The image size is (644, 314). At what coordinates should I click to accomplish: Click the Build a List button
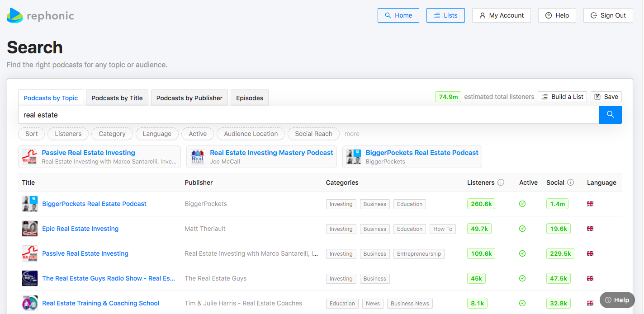tap(562, 97)
